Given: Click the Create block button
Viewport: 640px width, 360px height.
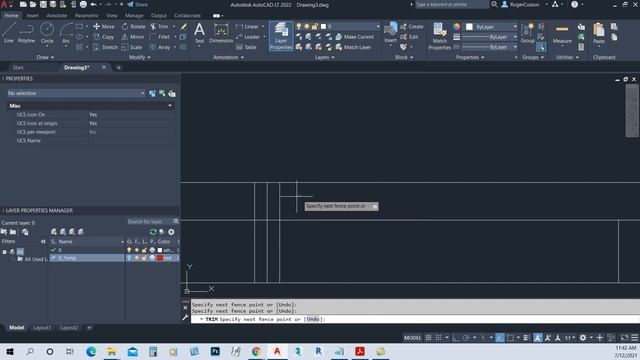Looking at the screenshot, I should tap(411, 27).
